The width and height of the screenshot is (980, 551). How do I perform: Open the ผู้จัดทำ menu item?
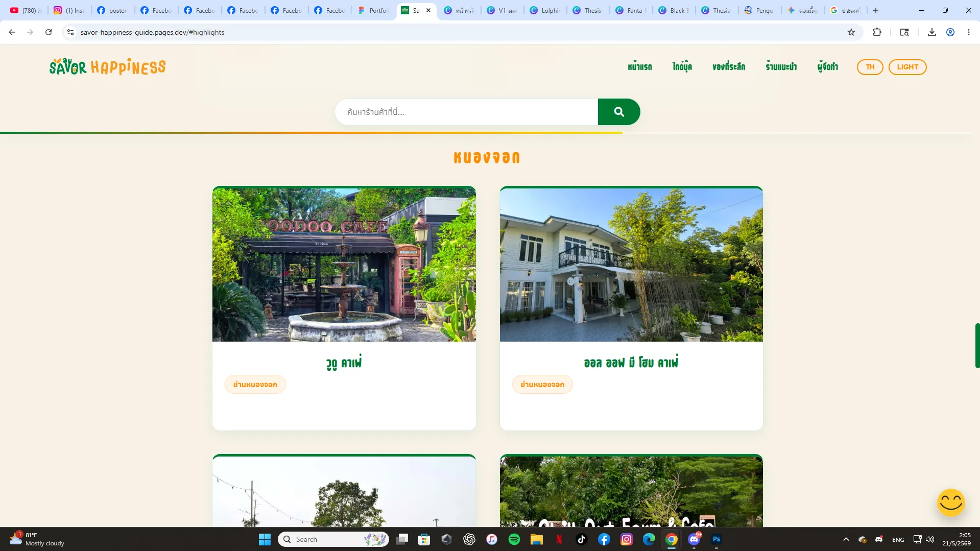pyautogui.click(x=827, y=67)
